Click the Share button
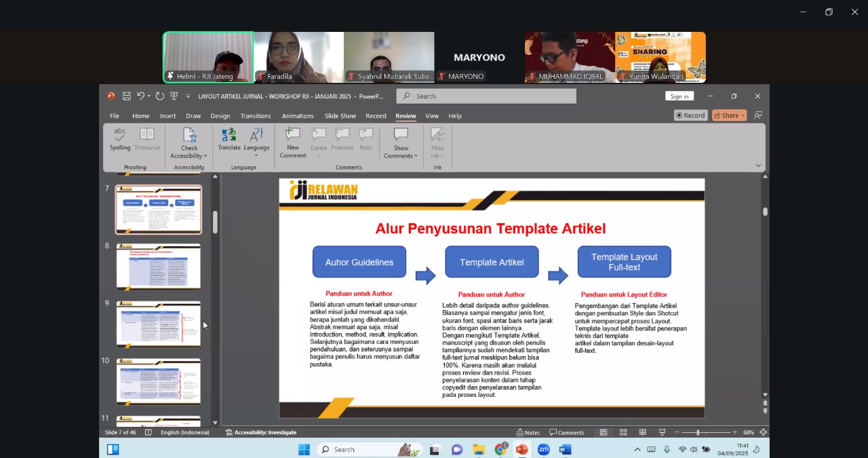868x458 pixels. pyautogui.click(x=728, y=115)
